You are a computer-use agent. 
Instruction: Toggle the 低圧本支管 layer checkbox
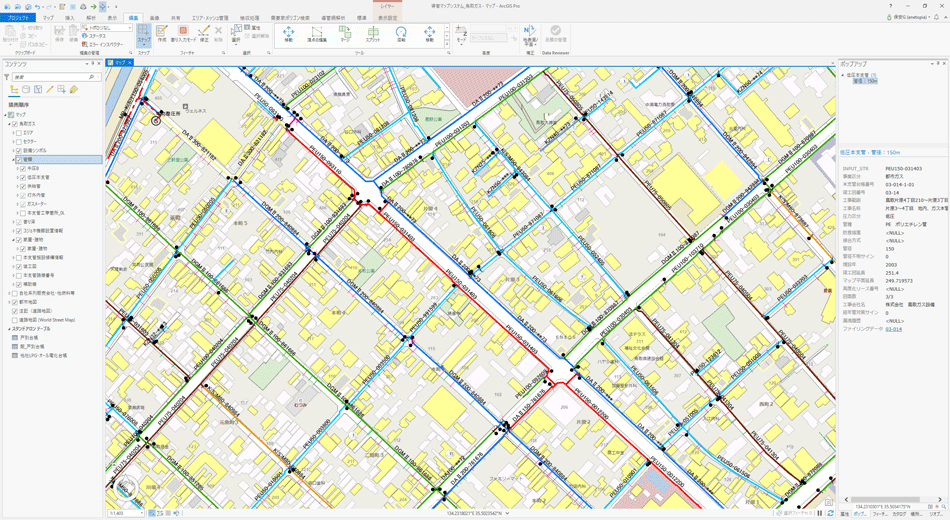[x=23, y=177]
